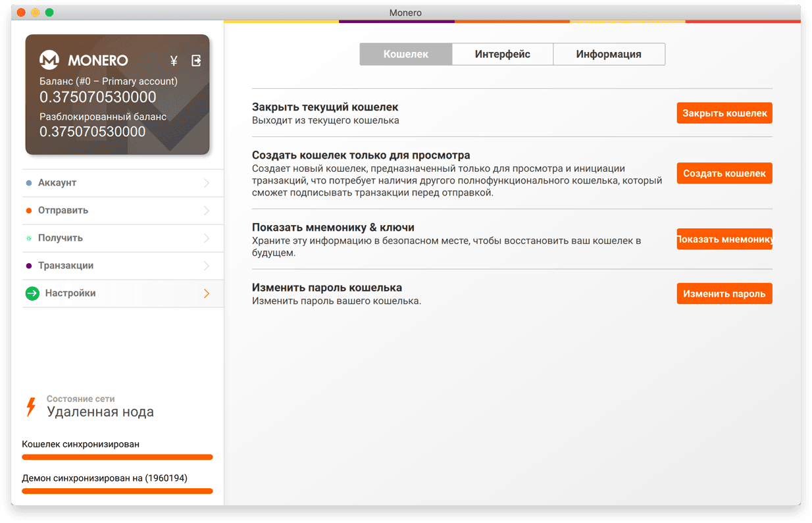
Task: Select the Настройки menu item
Action: coord(122,293)
